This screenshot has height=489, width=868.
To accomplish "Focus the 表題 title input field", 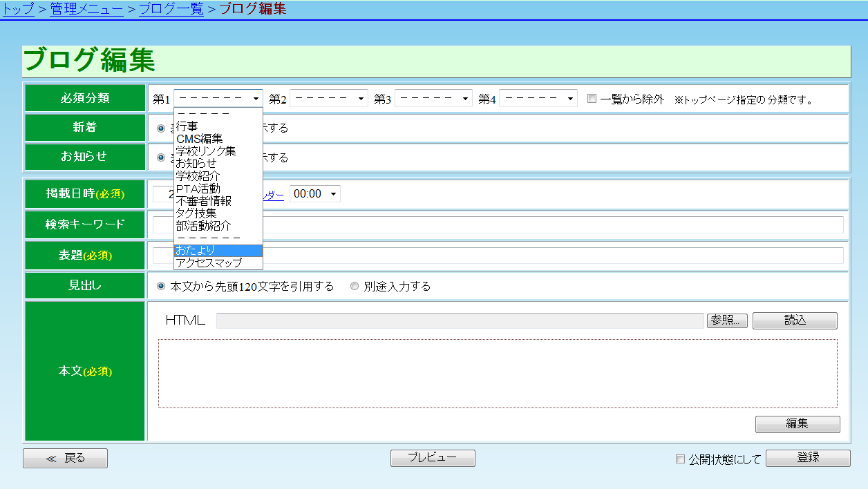I will (x=498, y=256).
